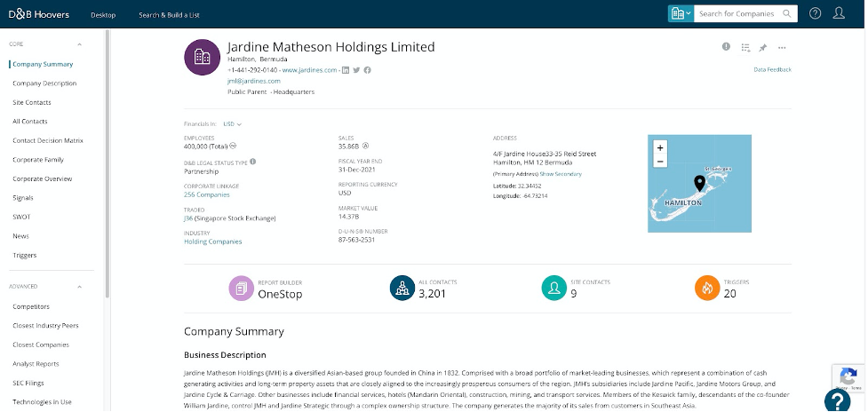Click the alert exclamation icon
Screen dimensions: 868x412
(726, 47)
